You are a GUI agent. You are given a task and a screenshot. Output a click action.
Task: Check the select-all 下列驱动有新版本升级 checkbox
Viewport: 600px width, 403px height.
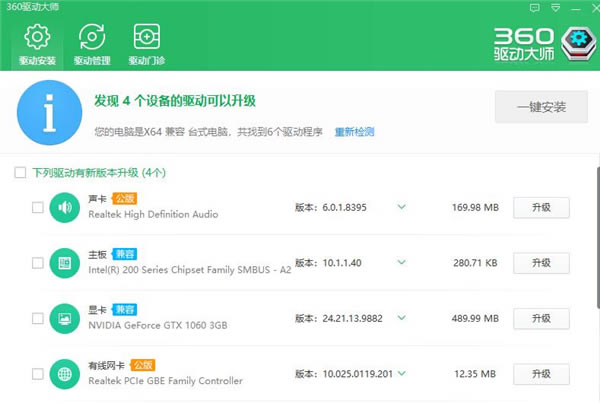[20, 173]
